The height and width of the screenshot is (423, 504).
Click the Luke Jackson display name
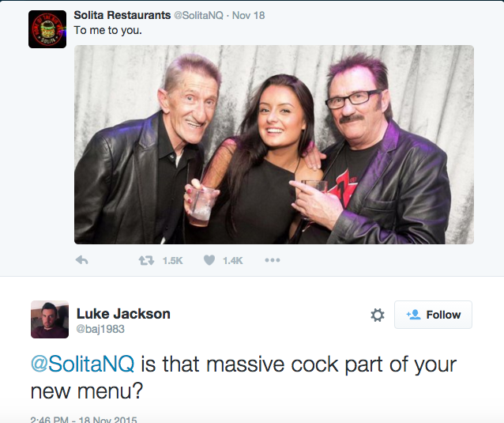(x=123, y=314)
